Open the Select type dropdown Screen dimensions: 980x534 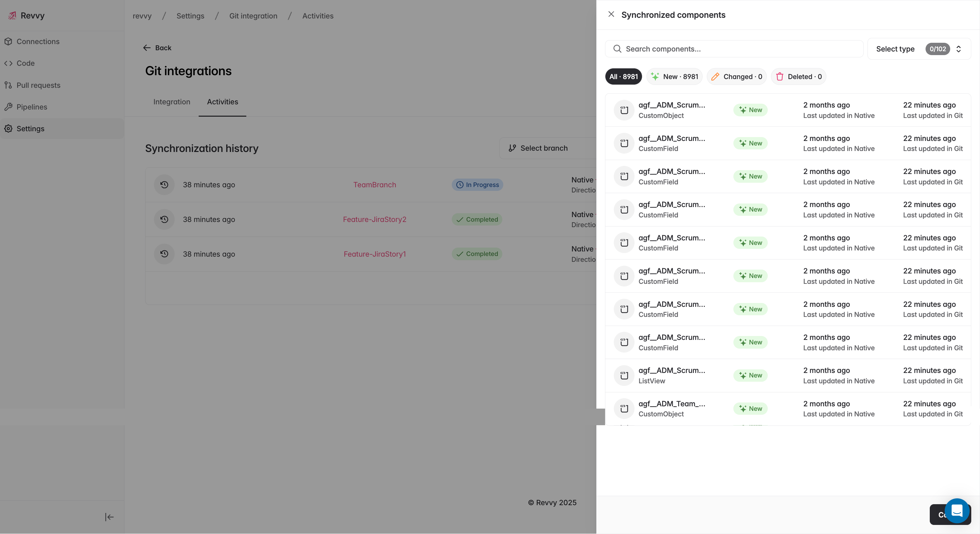pos(918,49)
